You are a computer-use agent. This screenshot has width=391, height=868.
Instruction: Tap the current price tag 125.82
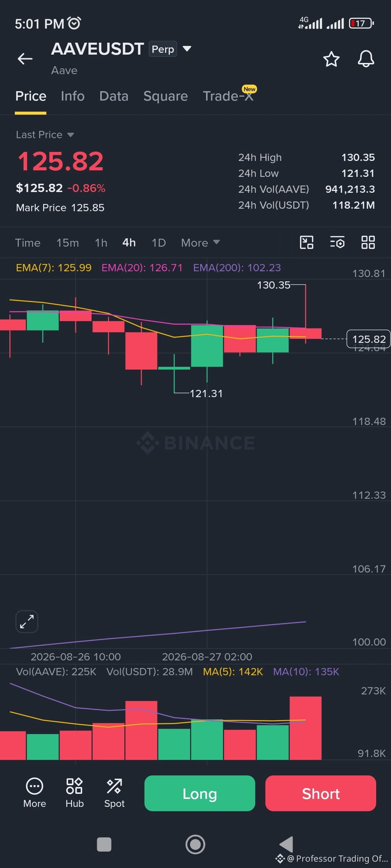[x=369, y=339]
